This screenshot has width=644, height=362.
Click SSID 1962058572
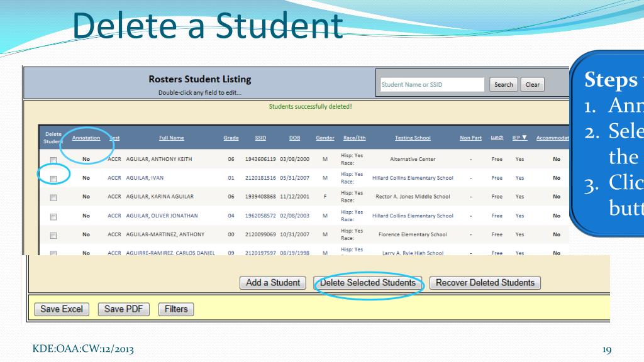[260, 216]
